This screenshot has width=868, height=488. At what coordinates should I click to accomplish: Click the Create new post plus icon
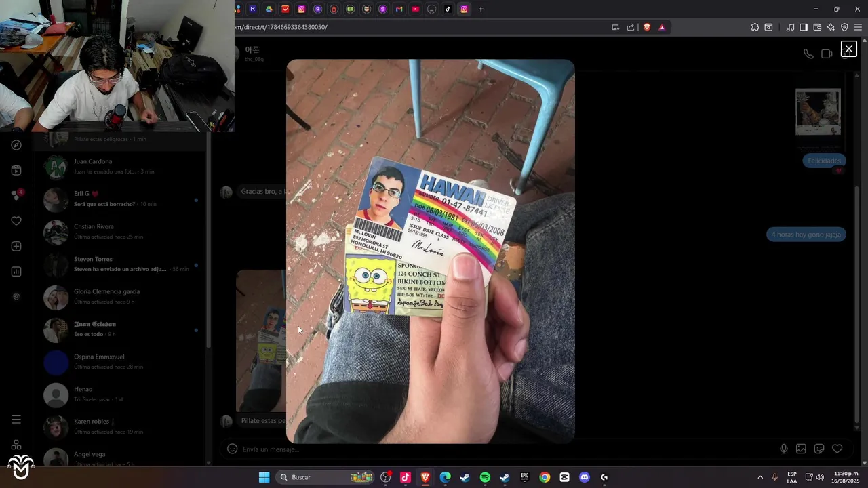tap(16, 246)
